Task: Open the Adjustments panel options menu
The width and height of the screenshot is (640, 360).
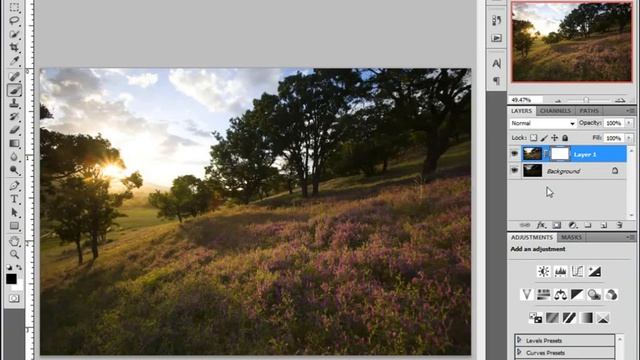Action: click(630, 237)
